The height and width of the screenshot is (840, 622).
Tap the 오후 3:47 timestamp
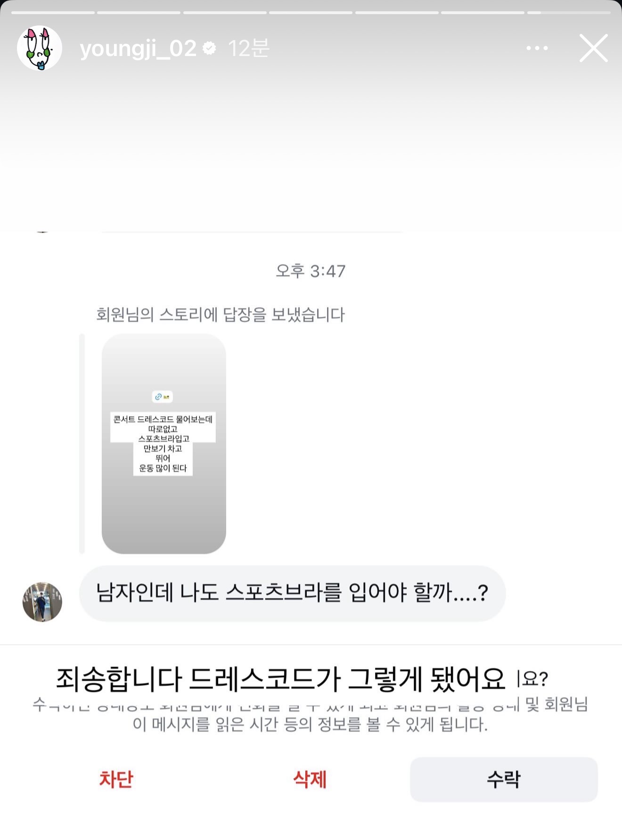[x=311, y=271]
